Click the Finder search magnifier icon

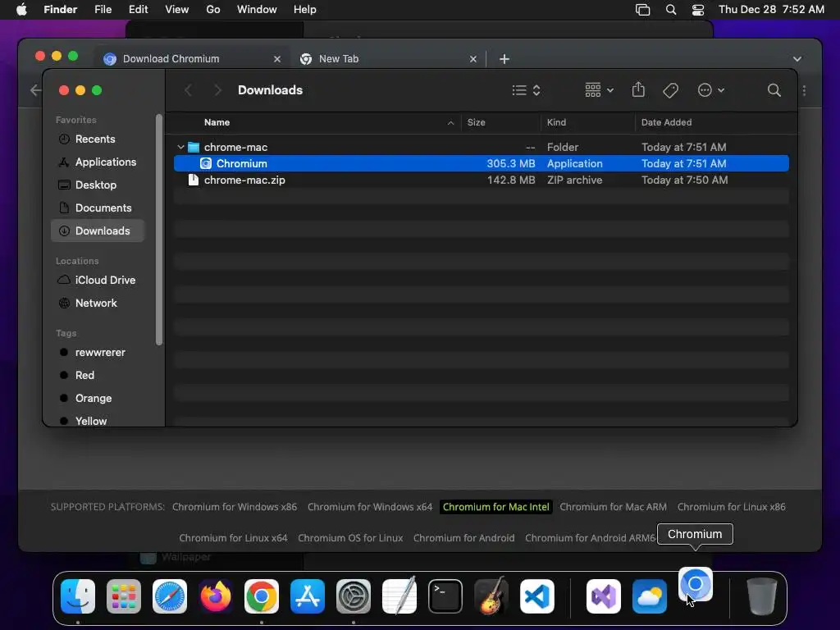pyautogui.click(x=774, y=90)
